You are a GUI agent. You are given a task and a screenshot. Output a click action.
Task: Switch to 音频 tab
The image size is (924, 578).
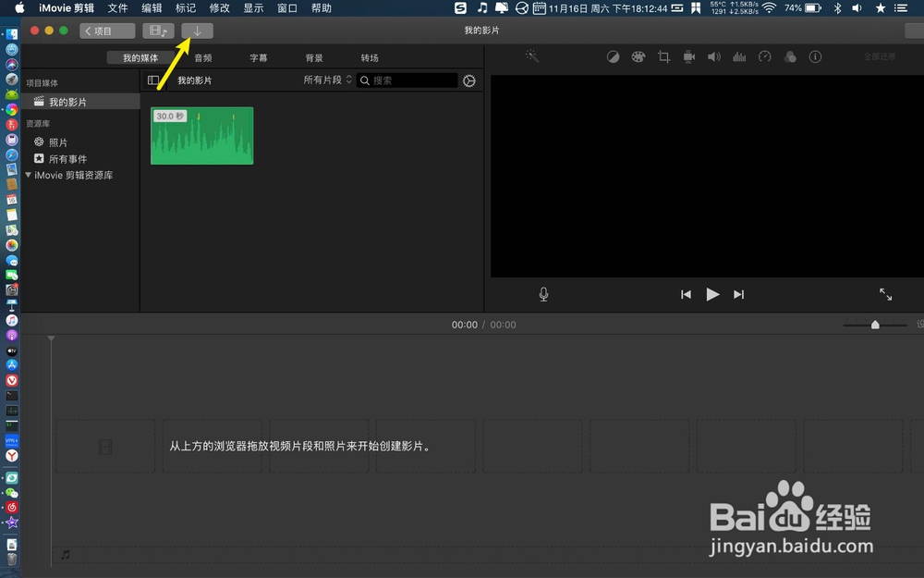point(203,57)
